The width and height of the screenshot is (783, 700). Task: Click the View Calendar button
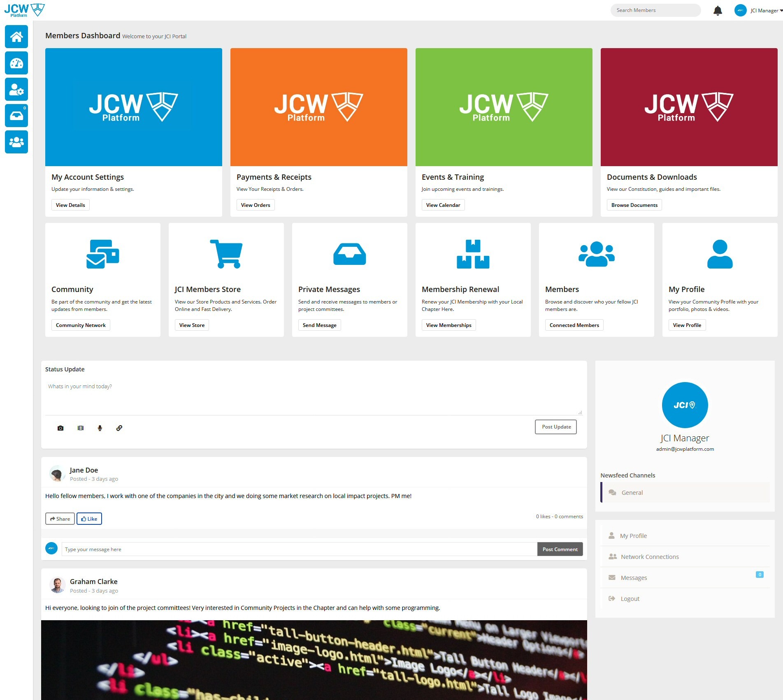coord(443,205)
